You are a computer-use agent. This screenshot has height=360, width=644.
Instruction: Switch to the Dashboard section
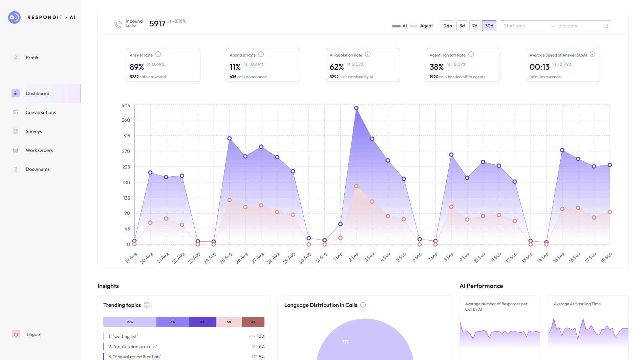click(x=37, y=93)
